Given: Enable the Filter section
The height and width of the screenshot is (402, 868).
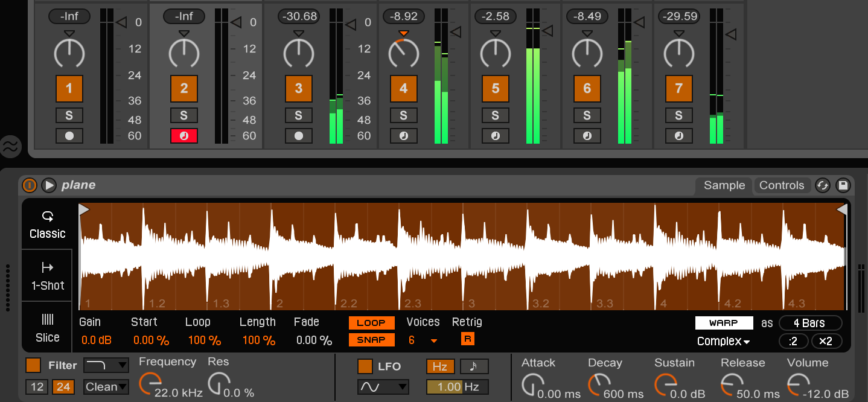Looking at the screenshot, I should pyautogui.click(x=33, y=365).
